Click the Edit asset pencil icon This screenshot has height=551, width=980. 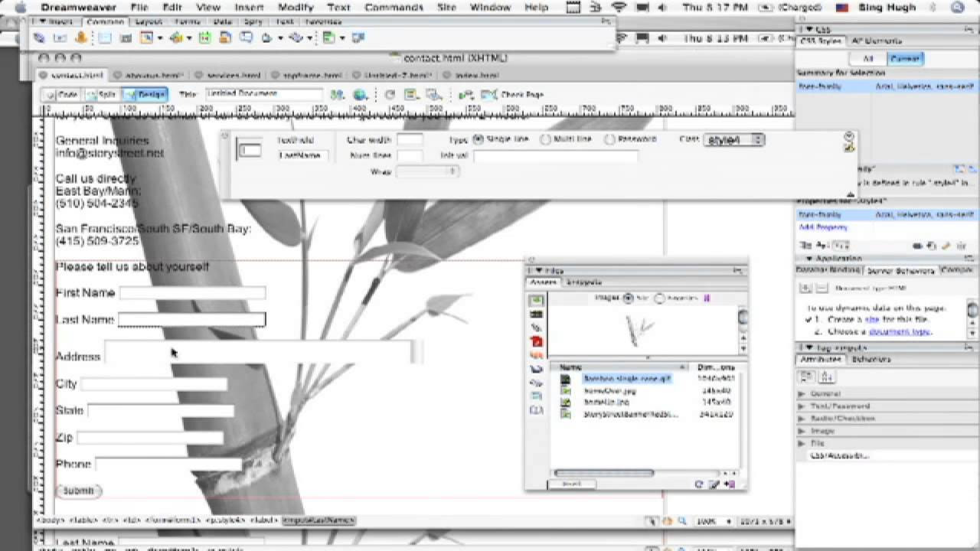714,484
